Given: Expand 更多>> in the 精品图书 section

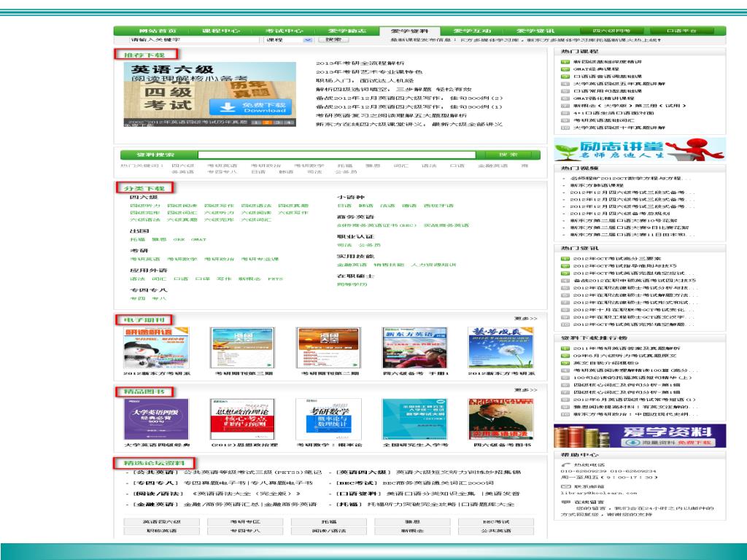Looking at the screenshot, I should click(x=525, y=390).
